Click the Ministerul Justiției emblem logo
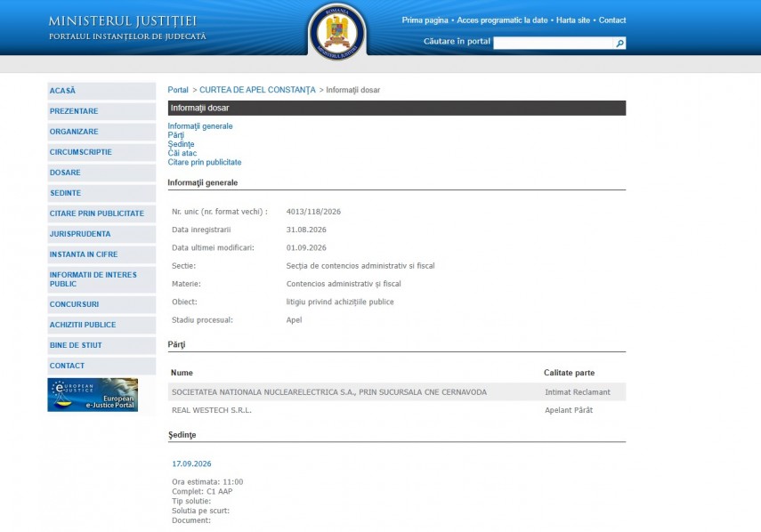 (337, 32)
